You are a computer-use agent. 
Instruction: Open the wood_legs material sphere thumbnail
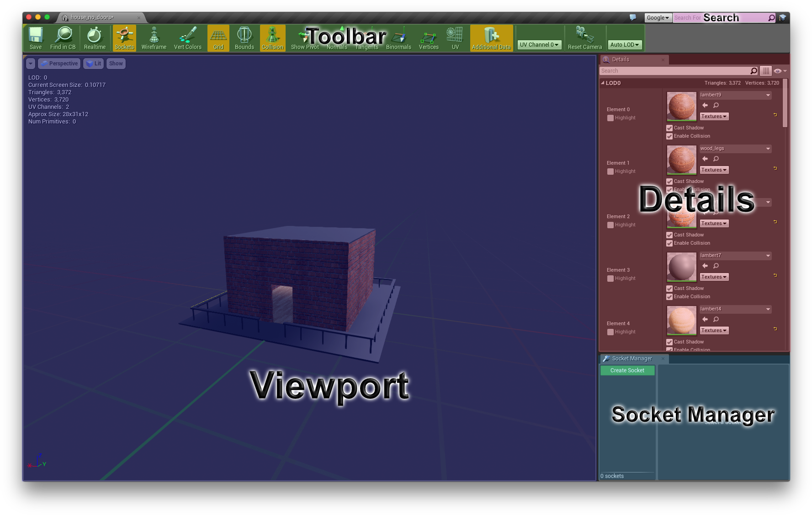681,160
